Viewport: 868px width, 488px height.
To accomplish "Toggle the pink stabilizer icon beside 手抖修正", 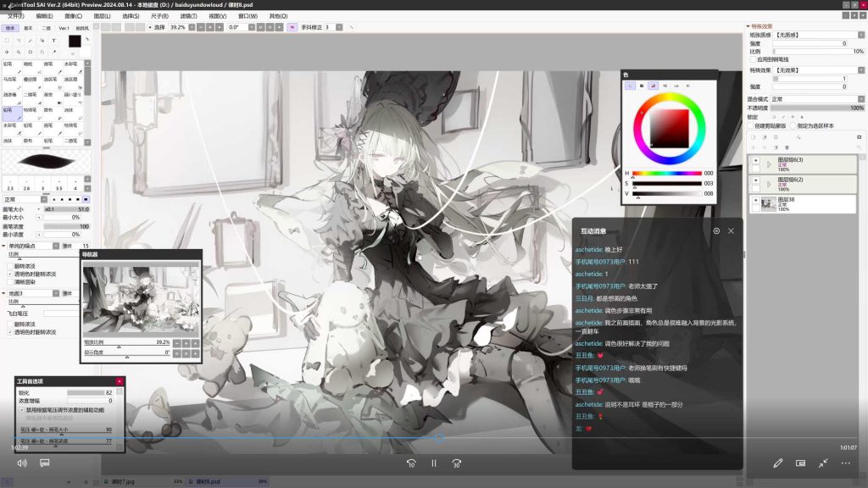I will 292,27.
